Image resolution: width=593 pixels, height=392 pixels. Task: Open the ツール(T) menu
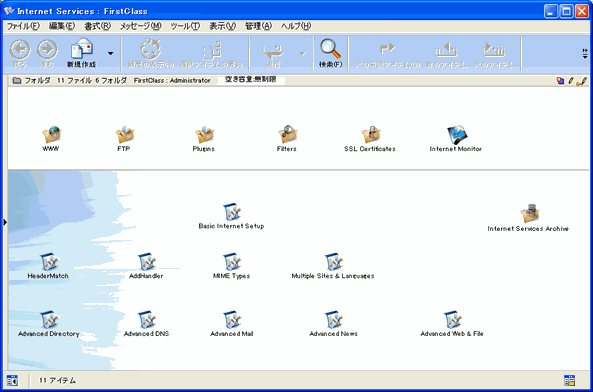point(185,26)
